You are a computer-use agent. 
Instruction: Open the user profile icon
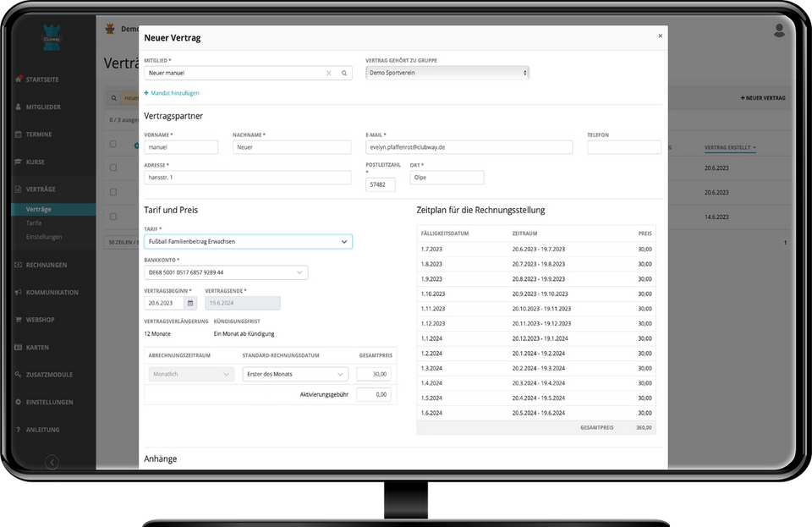(779, 30)
